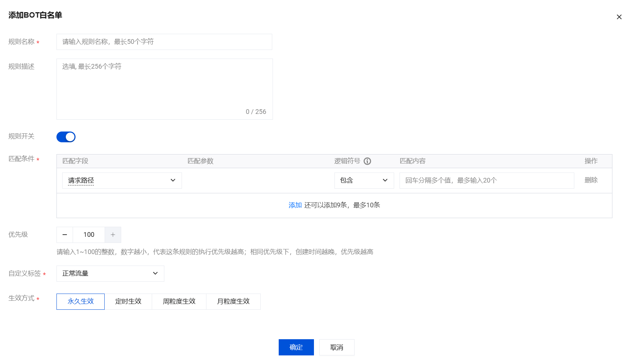Viewport: 634px width, 364px height.
Task: Focus the 规则描述 text area
Action: click(165, 89)
